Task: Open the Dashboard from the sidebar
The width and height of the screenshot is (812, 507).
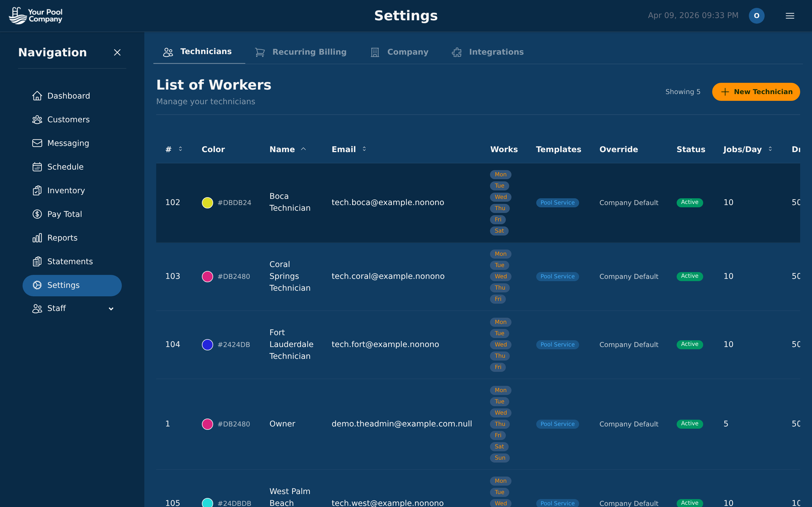Action: (x=37, y=95)
